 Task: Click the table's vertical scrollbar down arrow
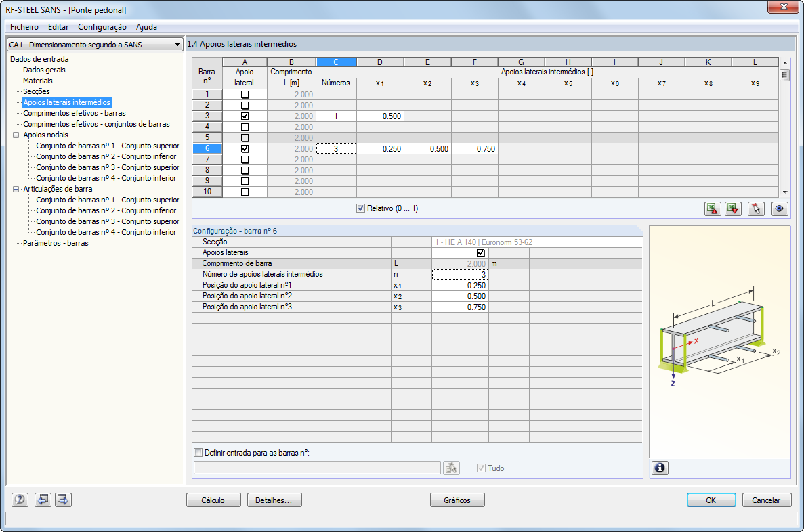pyautogui.click(x=784, y=192)
